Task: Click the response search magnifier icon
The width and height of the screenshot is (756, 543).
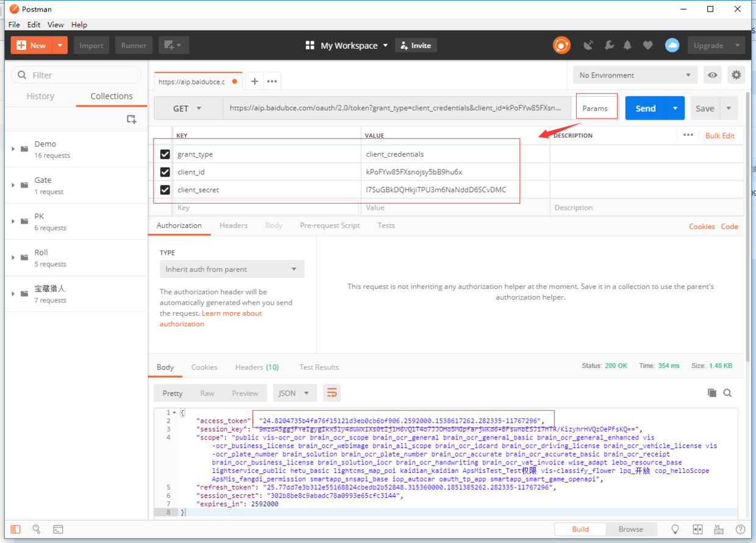Action: [x=727, y=393]
